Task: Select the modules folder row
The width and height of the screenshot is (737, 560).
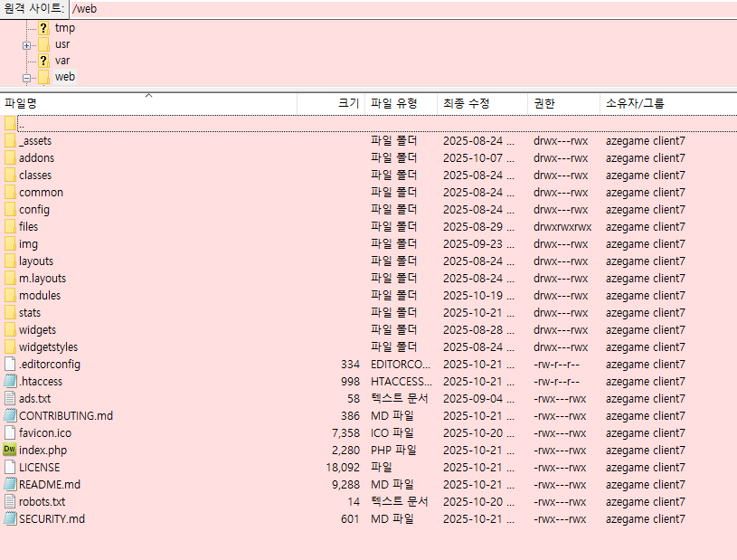Action: [x=40, y=295]
